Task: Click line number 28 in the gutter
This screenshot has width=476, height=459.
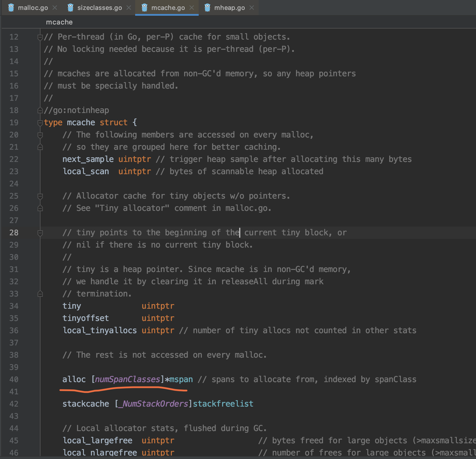Action: pyautogui.click(x=14, y=233)
